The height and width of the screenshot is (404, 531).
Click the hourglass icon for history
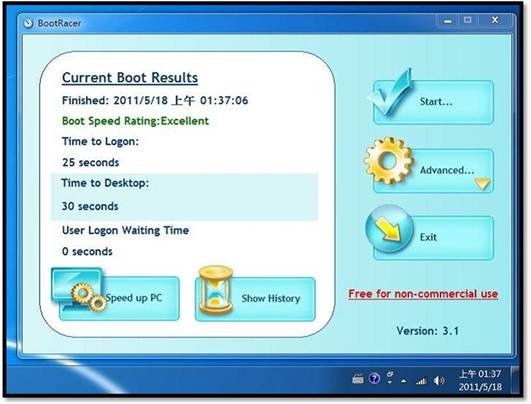(216, 290)
